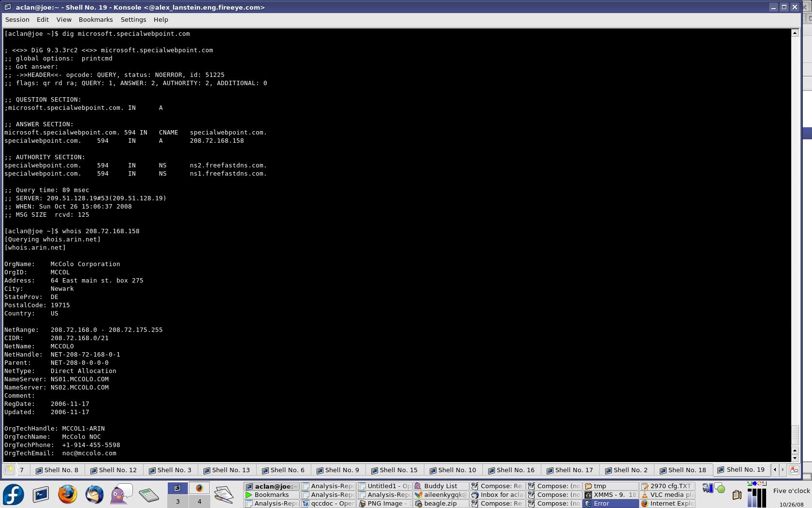Open the calculator launcher
The image size is (812, 508).
click(149, 494)
